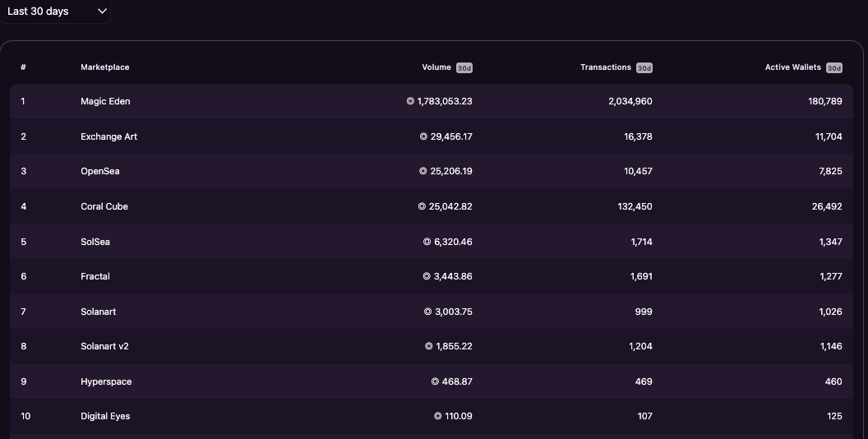
Task: Click the Solanart v2 marketplace name
Action: pyautogui.click(x=104, y=346)
